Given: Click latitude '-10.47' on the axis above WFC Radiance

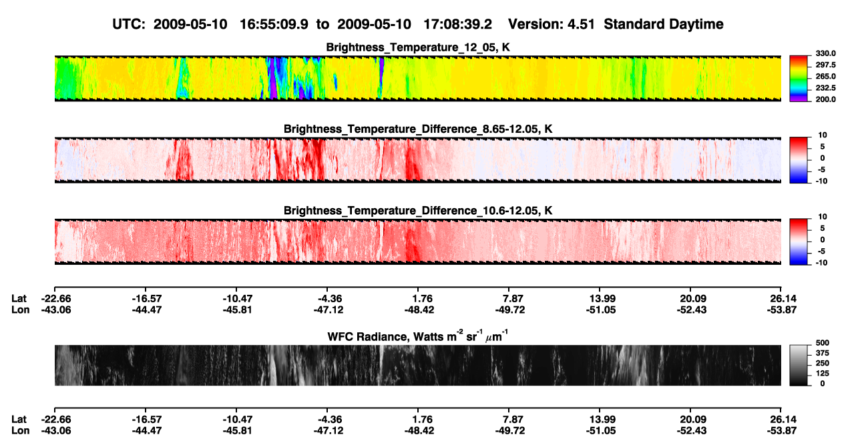Looking at the screenshot, I should pyautogui.click(x=236, y=298).
